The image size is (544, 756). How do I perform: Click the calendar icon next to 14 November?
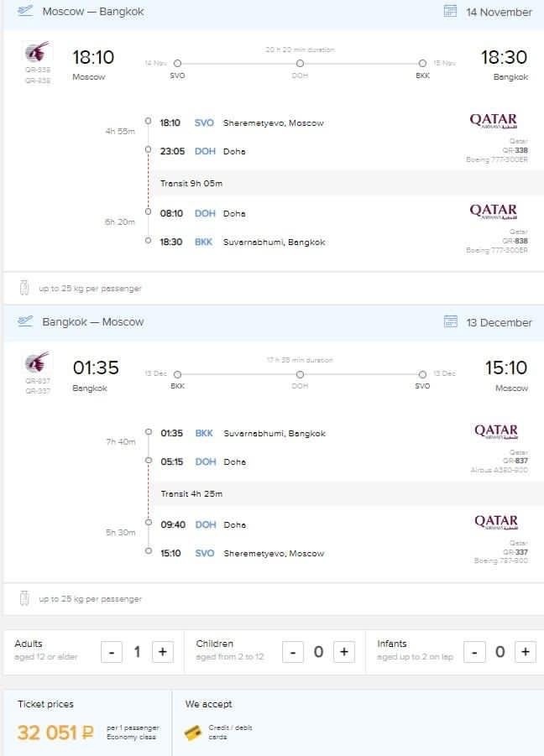point(450,11)
